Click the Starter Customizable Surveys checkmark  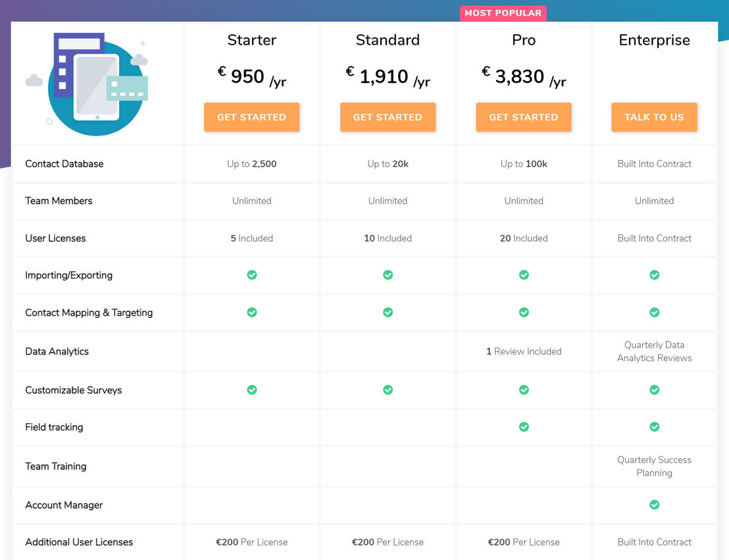(252, 390)
